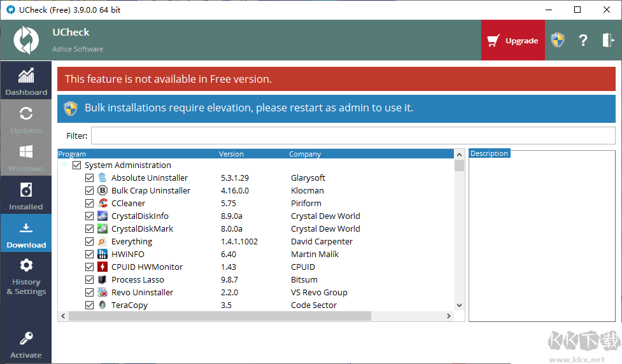Click the TeraCopy program icon
This screenshot has width=622, height=364.
(x=102, y=305)
